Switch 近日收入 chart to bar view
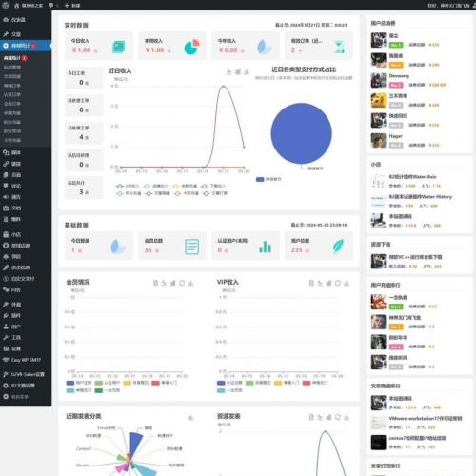The image size is (476, 476). [x=238, y=72]
